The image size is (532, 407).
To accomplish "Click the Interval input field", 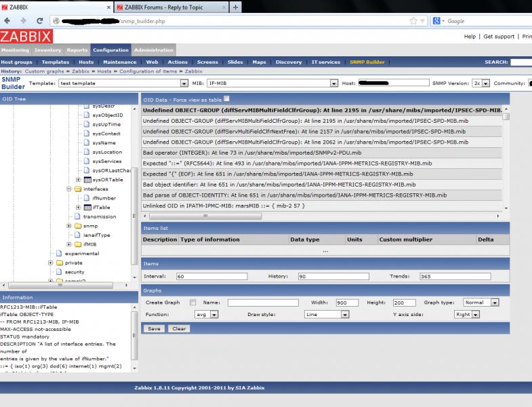I will pos(211,277).
